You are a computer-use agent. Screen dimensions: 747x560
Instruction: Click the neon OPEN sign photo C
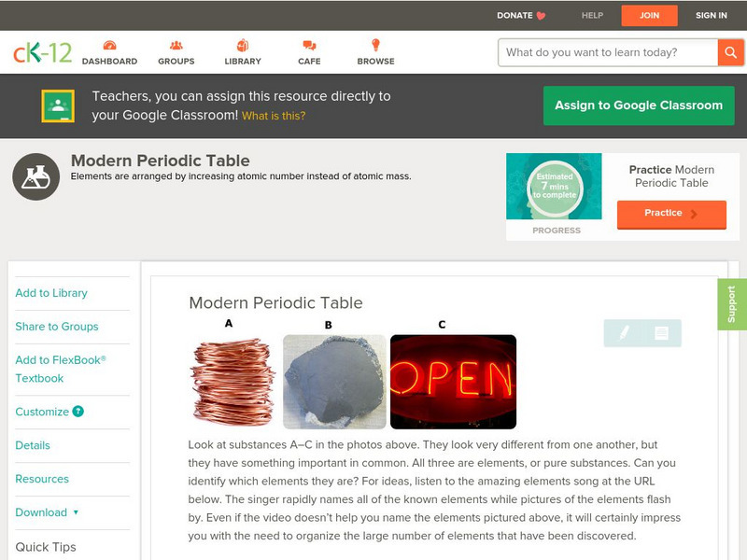click(453, 382)
